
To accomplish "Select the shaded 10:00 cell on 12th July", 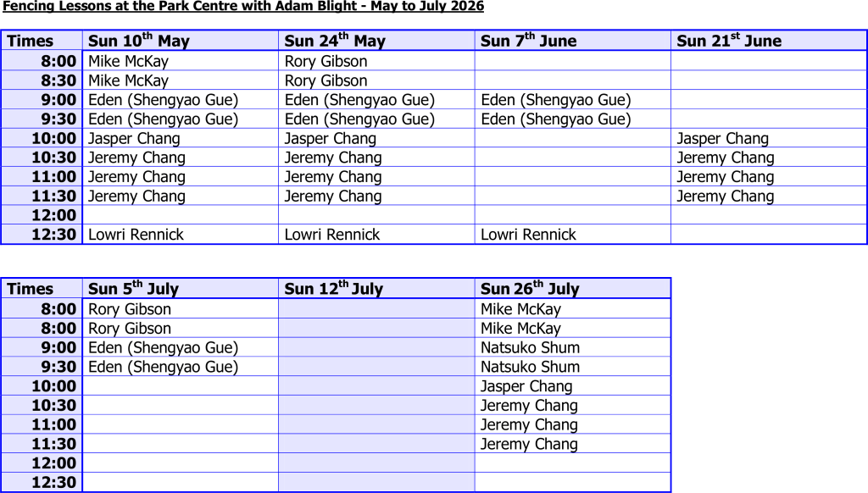I will [x=376, y=385].
